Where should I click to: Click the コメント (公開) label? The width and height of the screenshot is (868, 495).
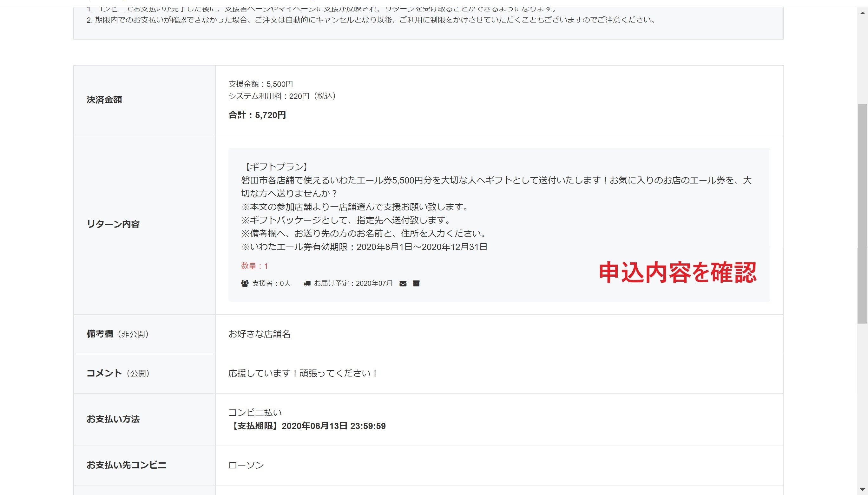(118, 373)
